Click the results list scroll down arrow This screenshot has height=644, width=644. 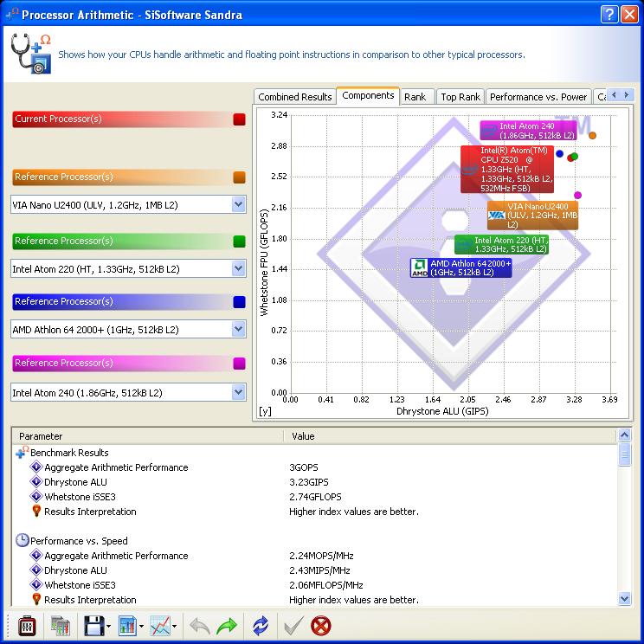coord(624,598)
